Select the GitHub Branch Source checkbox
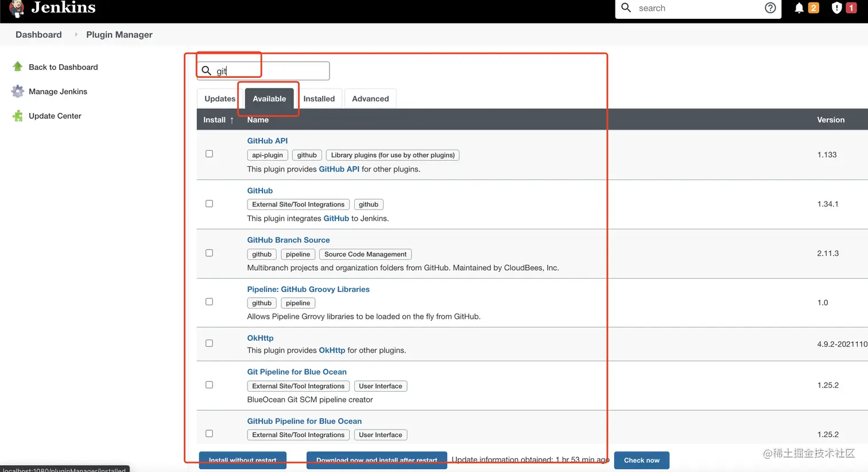This screenshot has width=868, height=472. pyautogui.click(x=210, y=253)
